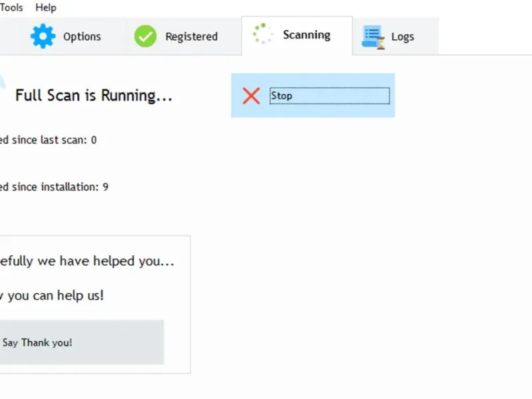Open the Help menu
The image size is (532, 399).
tap(46, 7)
